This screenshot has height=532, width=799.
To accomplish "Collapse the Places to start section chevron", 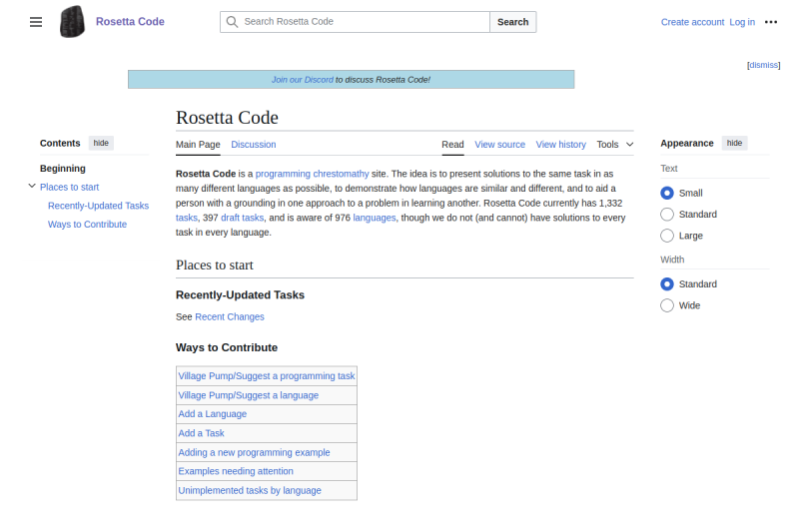I will pyautogui.click(x=32, y=187).
